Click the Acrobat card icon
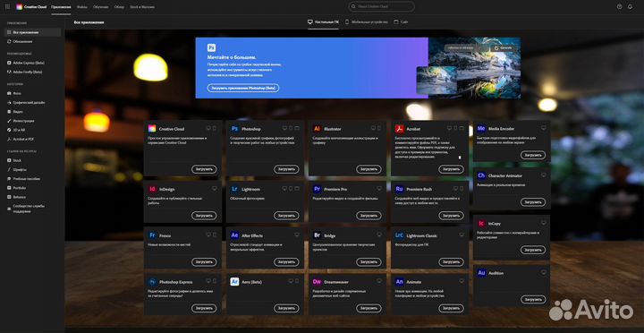Viewport: 644px width, 333px height. [400, 129]
